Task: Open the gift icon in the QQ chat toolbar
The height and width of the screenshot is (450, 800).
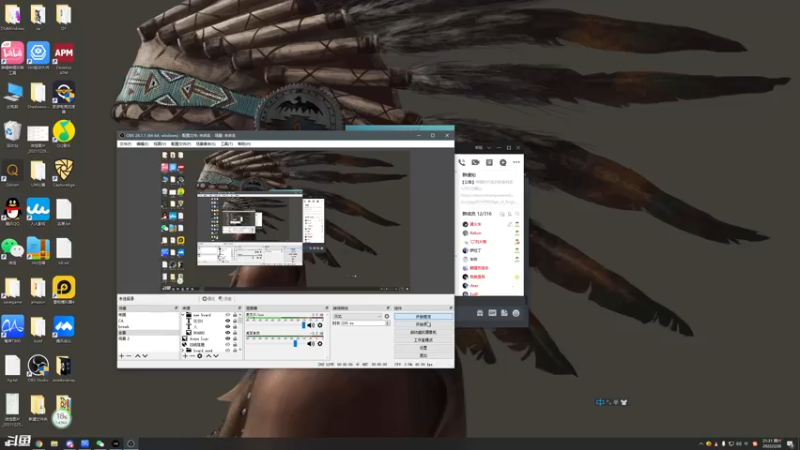Action: point(480,313)
